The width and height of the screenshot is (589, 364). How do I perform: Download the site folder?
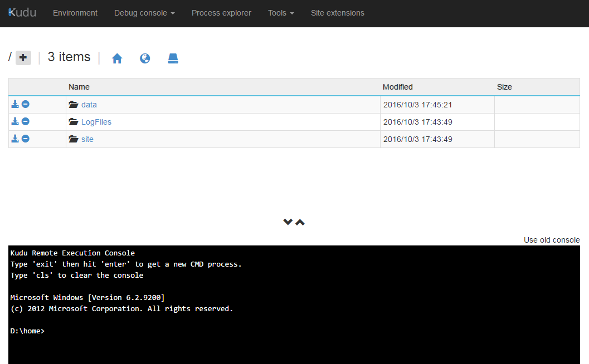click(15, 139)
